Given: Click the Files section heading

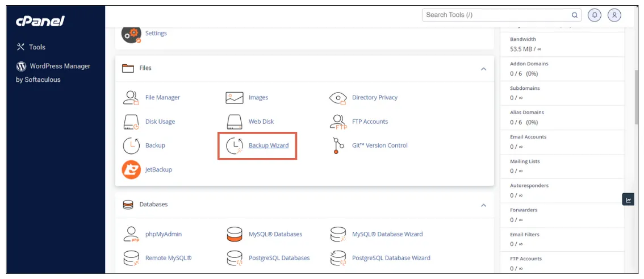Looking at the screenshot, I should [145, 68].
